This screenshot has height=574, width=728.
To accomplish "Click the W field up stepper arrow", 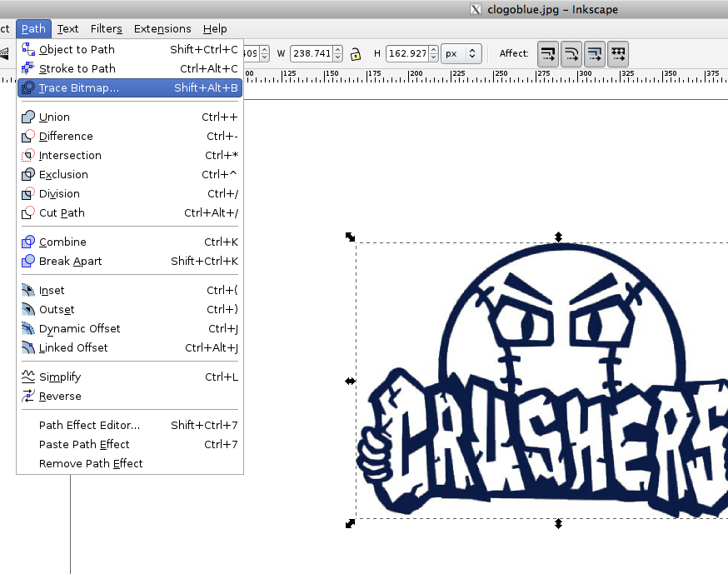I will (337, 48).
